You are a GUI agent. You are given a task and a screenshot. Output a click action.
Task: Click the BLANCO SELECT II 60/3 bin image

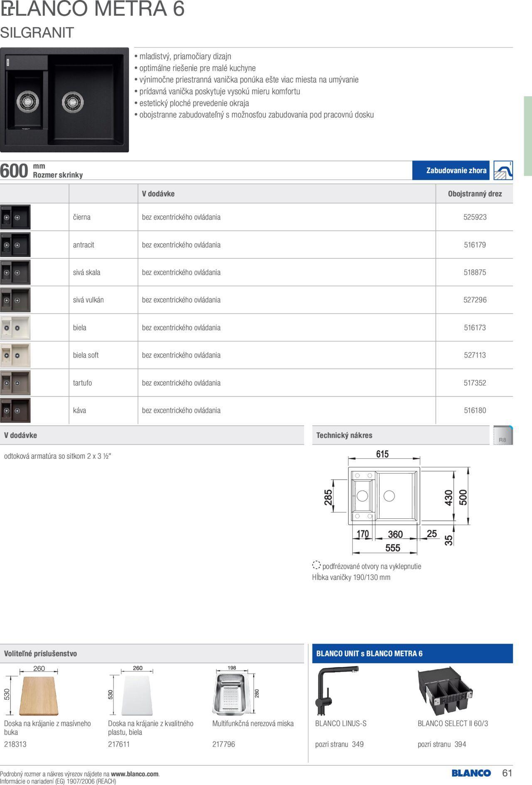(445, 691)
